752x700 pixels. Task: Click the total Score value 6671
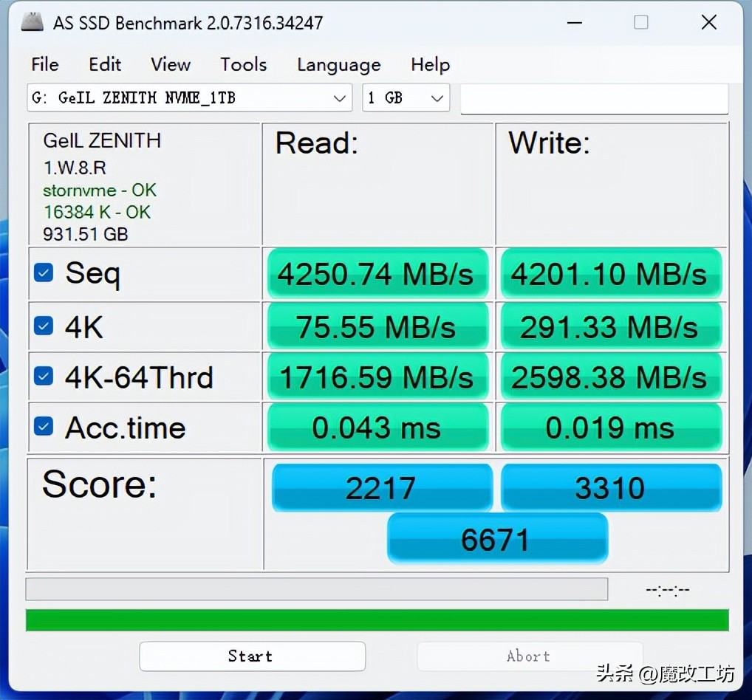tap(497, 538)
